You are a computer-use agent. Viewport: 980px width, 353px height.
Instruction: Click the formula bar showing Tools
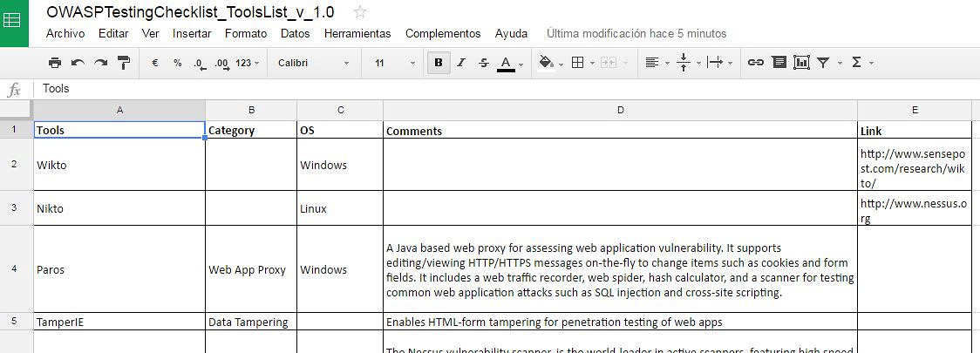(x=507, y=89)
